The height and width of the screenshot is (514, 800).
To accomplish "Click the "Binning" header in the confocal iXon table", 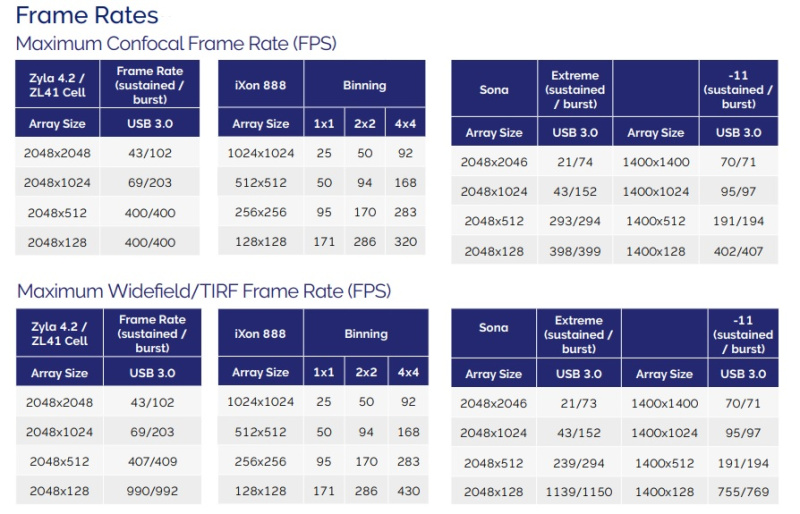I will click(365, 86).
